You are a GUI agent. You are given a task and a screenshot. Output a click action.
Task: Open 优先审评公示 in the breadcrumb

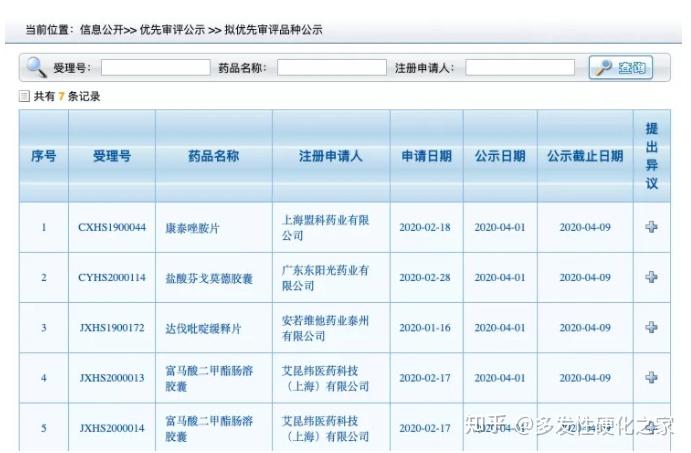(x=172, y=30)
